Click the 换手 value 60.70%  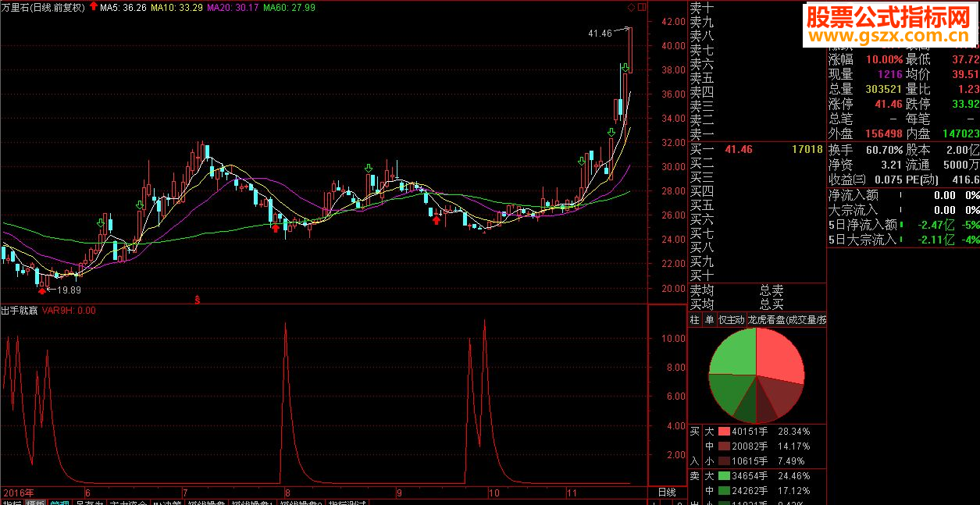[x=885, y=149]
